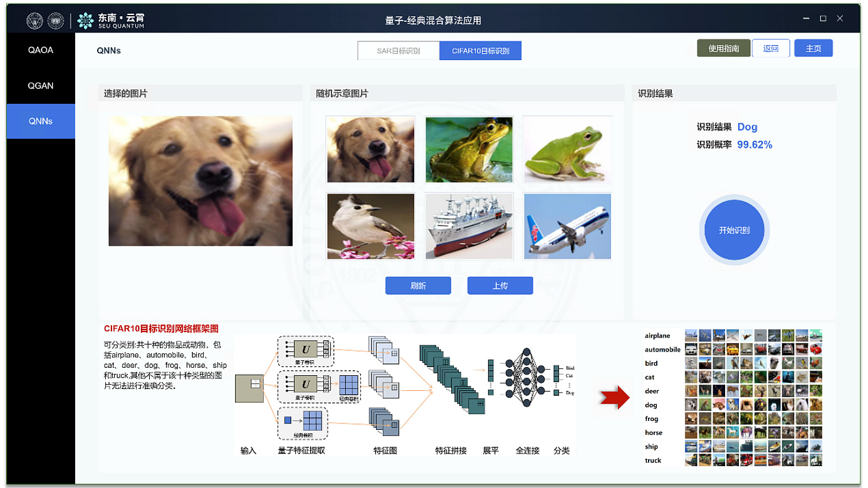The height and width of the screenshot is (488, 868).
Task: Select the warship sample thumbnail
Action: click(469, 226)
